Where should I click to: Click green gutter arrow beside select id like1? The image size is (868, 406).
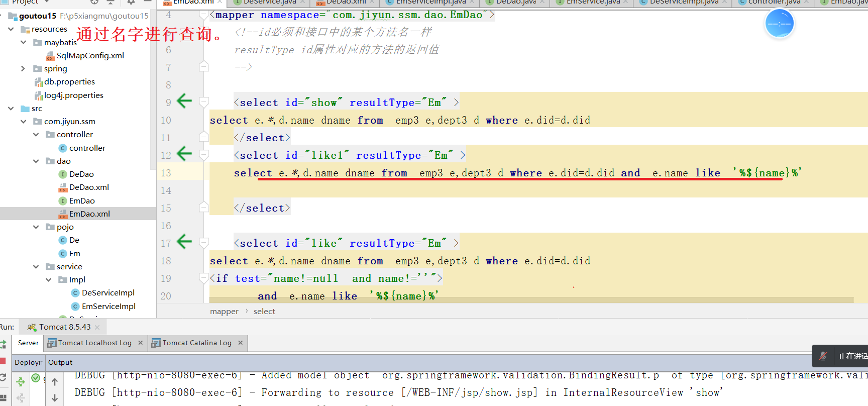[184, 154]
